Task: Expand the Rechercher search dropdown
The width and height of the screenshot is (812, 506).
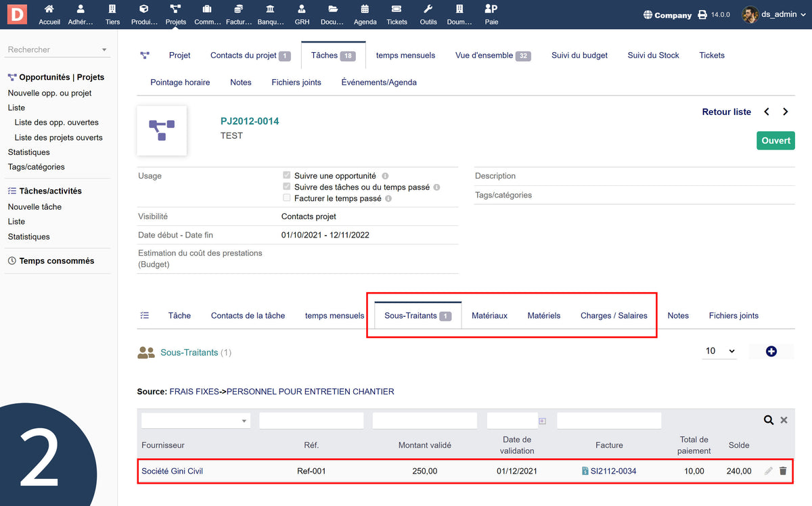Action: point(105,49)
